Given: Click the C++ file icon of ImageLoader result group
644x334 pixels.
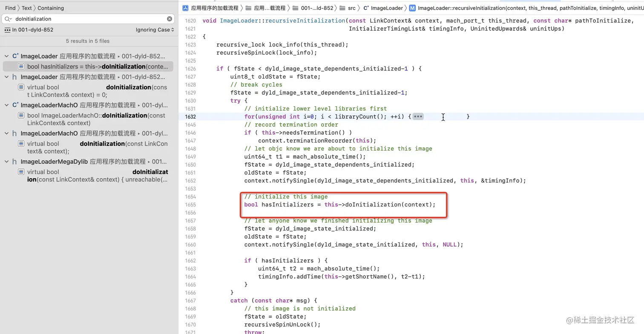Looking at the screenshot, I should click(x=15, y=56).
